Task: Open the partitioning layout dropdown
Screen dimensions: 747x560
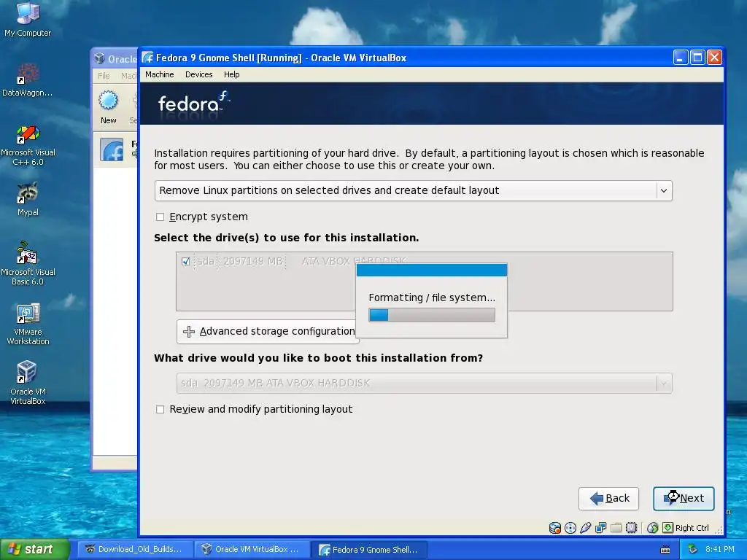Action: coord(413,190)
